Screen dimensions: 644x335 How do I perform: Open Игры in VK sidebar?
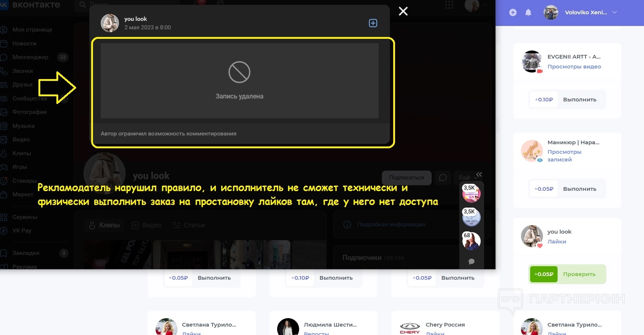tap(20, 167)
